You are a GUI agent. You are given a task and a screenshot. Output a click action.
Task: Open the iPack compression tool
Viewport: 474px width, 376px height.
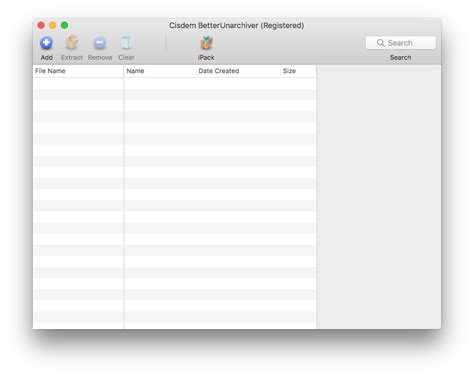pos(206,43)
